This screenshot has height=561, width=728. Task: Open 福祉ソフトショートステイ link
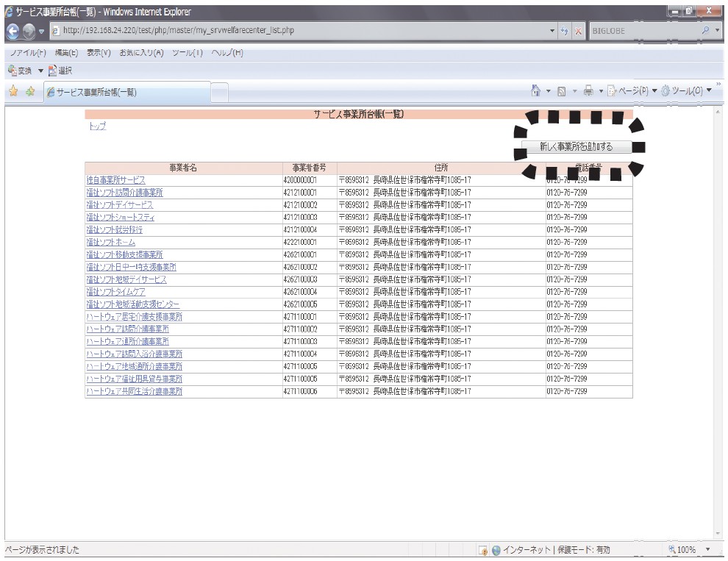pyautogui.click(x=121, y=218)
